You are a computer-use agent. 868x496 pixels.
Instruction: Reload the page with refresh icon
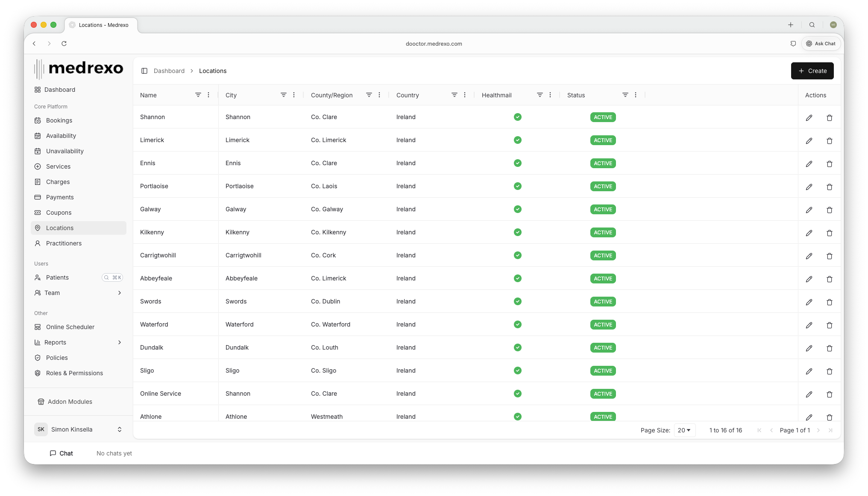click(64, 44)
